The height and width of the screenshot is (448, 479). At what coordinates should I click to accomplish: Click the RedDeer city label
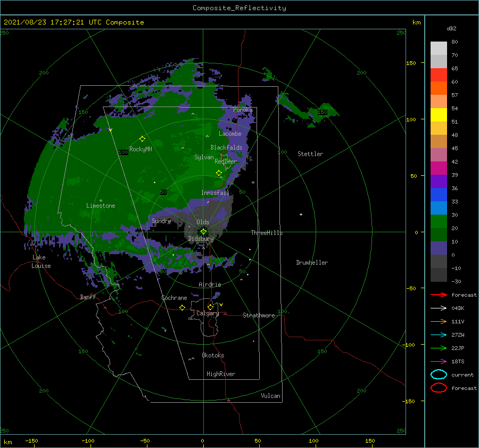coord(226,161)
